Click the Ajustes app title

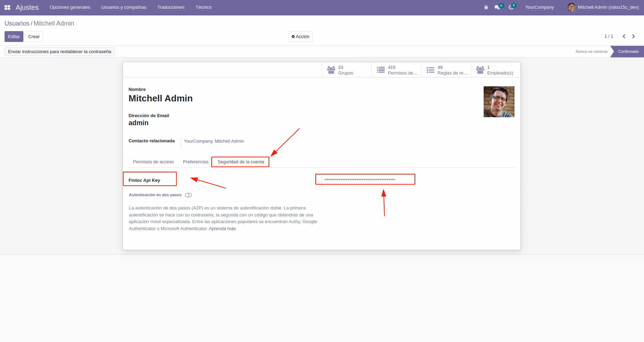27,7
